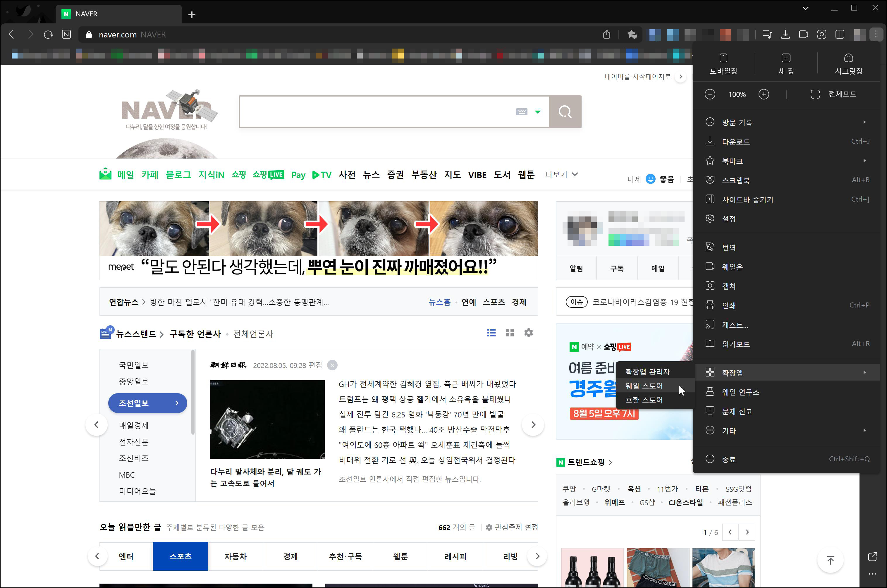Expand the 기타 submenu
The width and height of the screenshot is (887, 588).
pos(787,431)
